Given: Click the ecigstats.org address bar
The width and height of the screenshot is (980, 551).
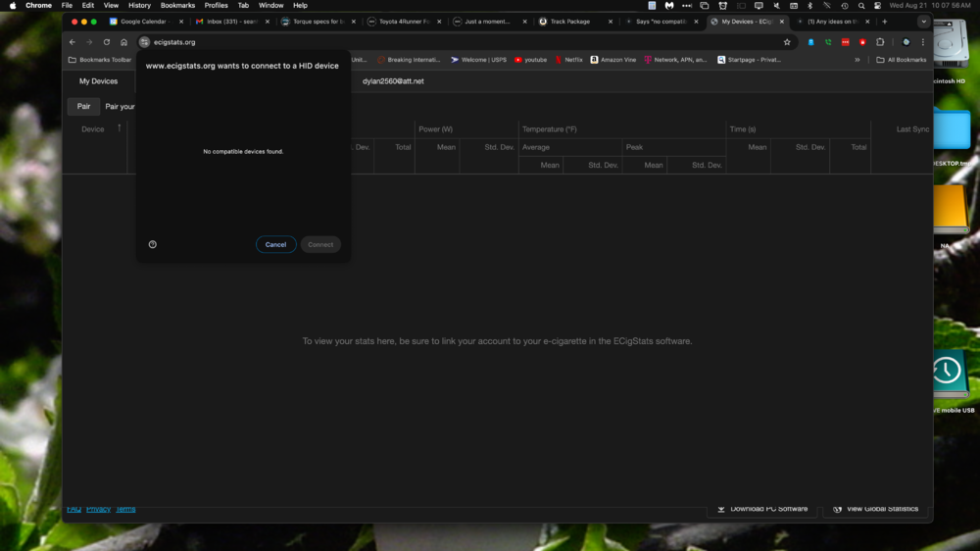Looking at the screenshot, I should [465, 42].
